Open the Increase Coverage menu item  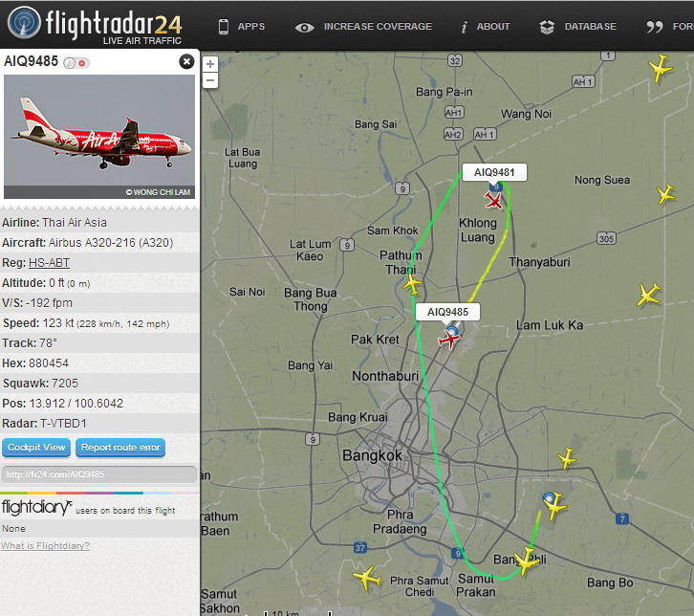click(363, 27)
